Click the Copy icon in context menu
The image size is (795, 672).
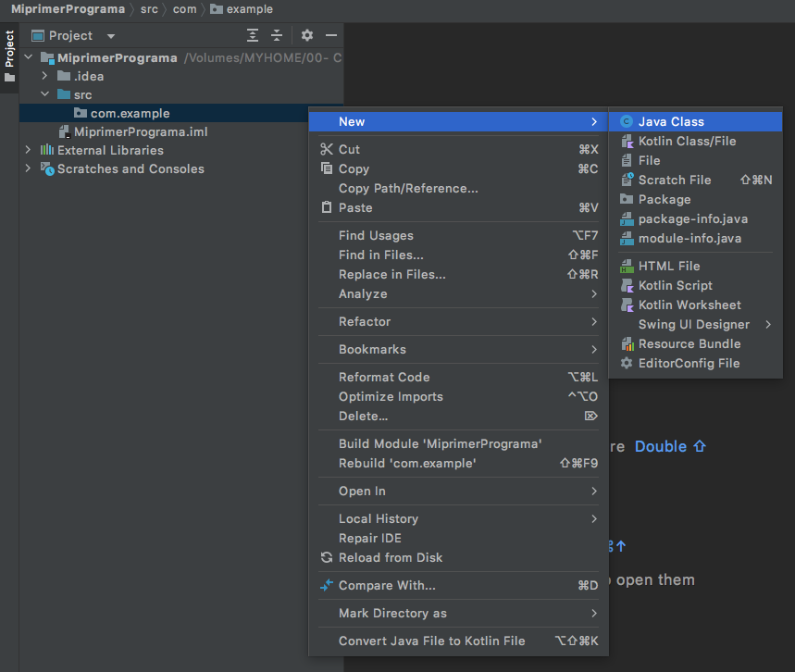coord(327,168)
